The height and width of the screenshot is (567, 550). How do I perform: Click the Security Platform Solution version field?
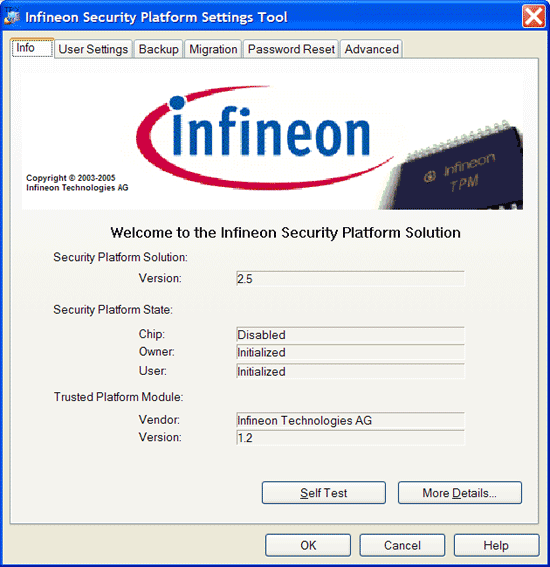pos(350,279)
